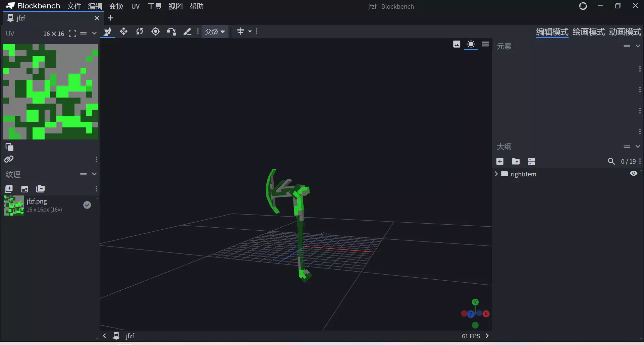The width and height of the screenshot is (644, 345).
Task: Collapse the 元素 panel chevron
Action: click(x=638, y=46)
